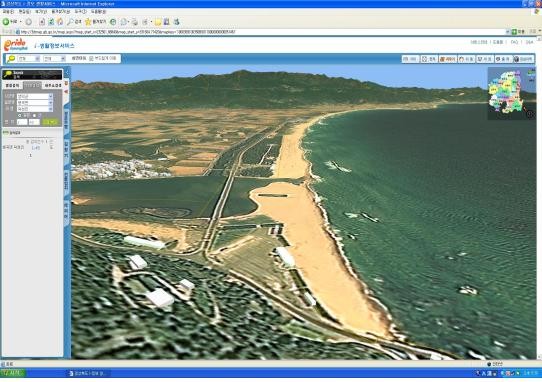542x382 pixels.
Task: Click the first map toolbar button at left
Action: pos(410,59)
